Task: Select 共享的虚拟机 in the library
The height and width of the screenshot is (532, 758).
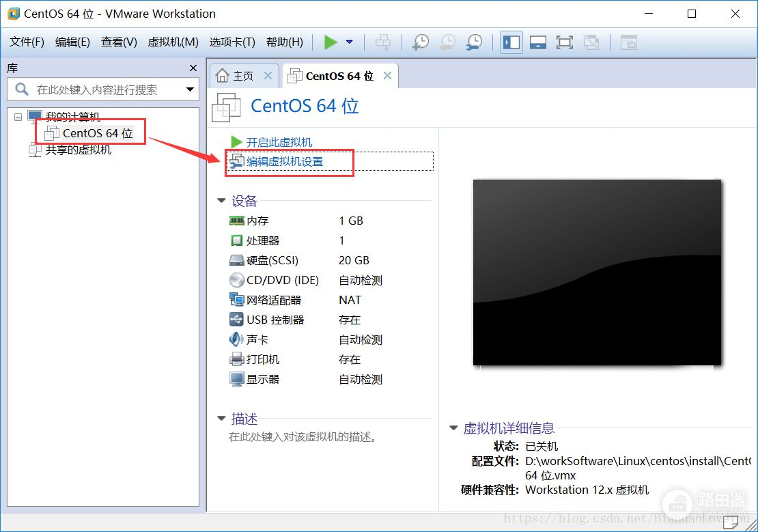Action: (x=78, y=150)
